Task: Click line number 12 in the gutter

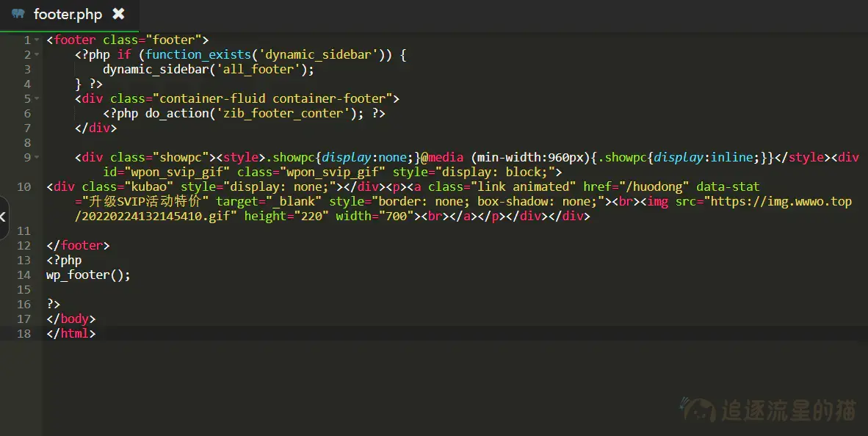Action: pyautogui.click(x=23, y=246)
